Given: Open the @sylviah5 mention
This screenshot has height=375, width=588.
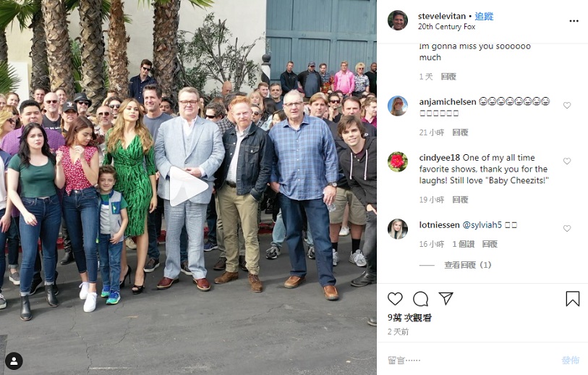Looking at the screenshot, I should click(x=482, y=225).
